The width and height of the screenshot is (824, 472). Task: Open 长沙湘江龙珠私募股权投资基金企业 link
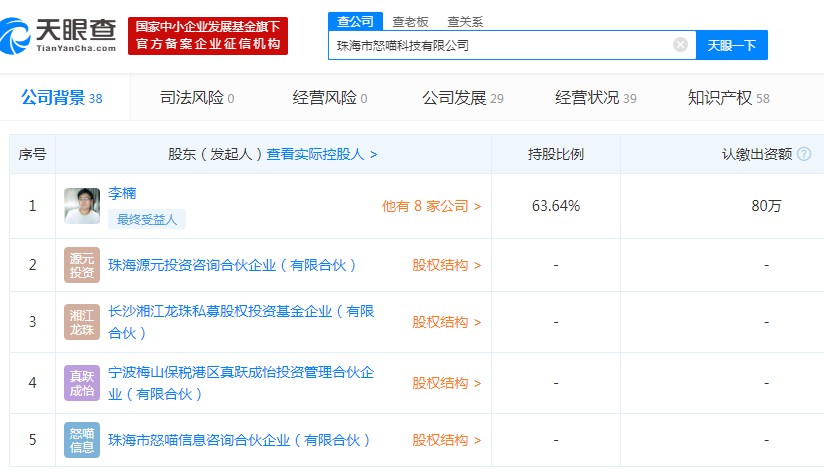coord(241,322)
